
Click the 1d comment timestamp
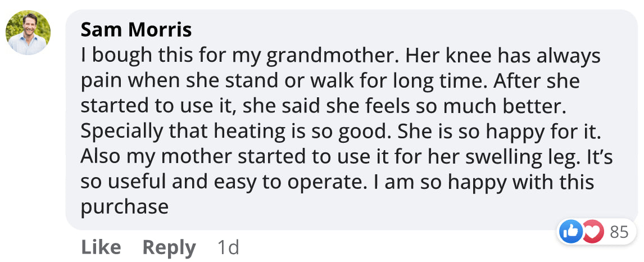(228, 247)
